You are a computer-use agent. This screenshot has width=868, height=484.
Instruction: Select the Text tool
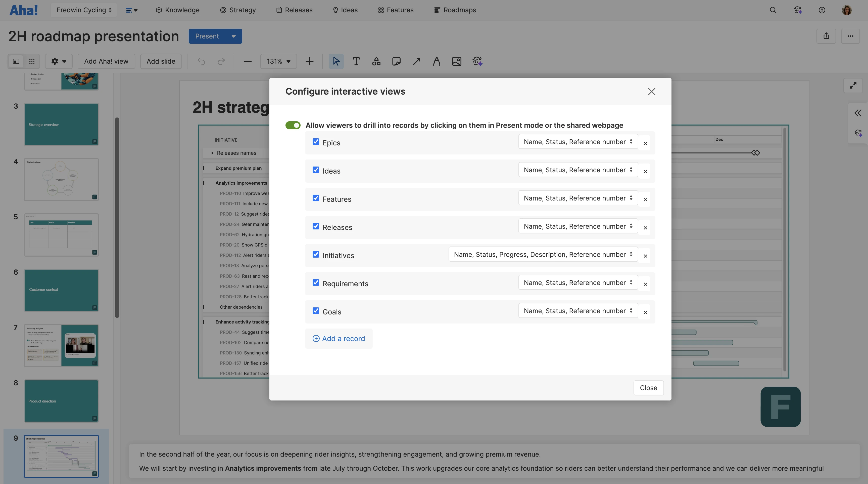[x=356, y=61]
